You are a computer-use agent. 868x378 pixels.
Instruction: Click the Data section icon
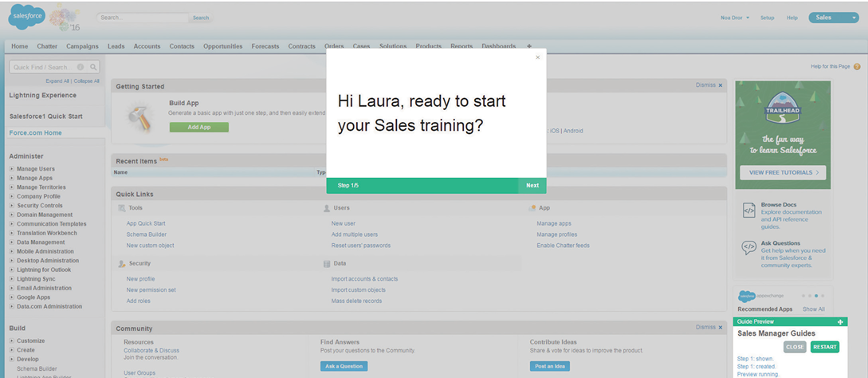click(327, 264)
